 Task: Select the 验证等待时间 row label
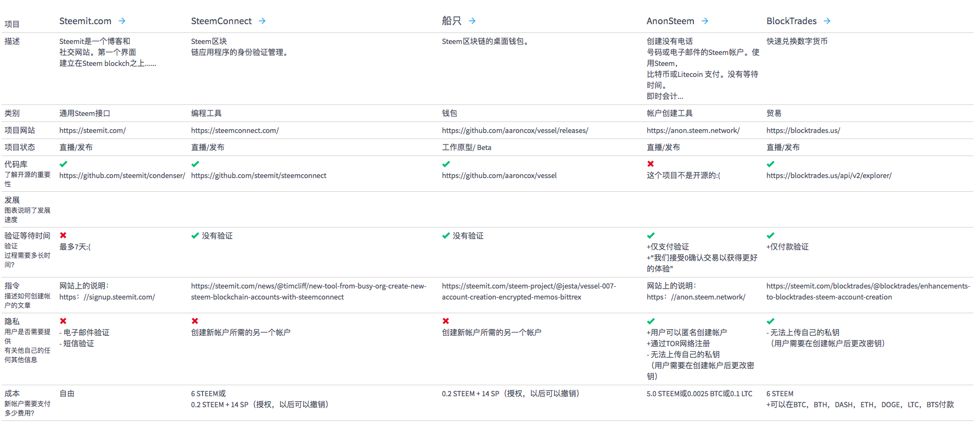click(27, 236)
